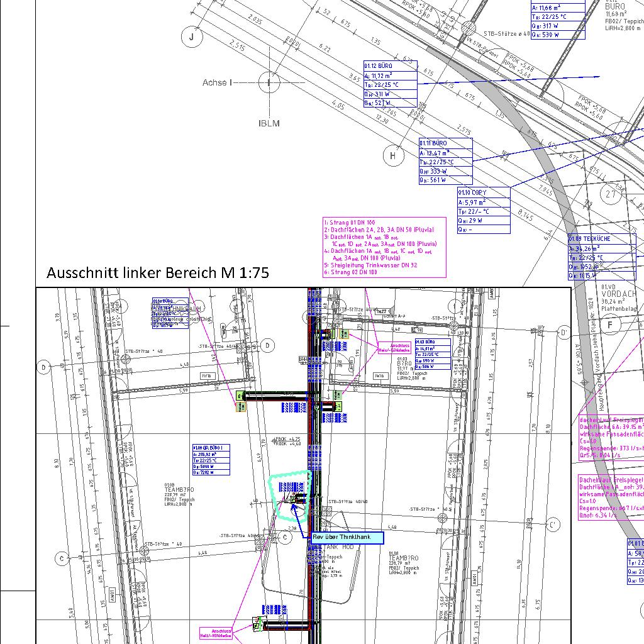Click 'Regenspende: 373 l/s' magenta note

coord(611,448)
